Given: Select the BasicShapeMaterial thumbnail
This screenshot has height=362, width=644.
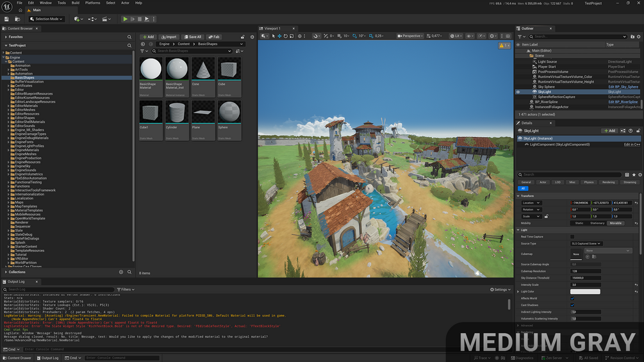Looking at the screenshot, I should (x=151, y=77).
